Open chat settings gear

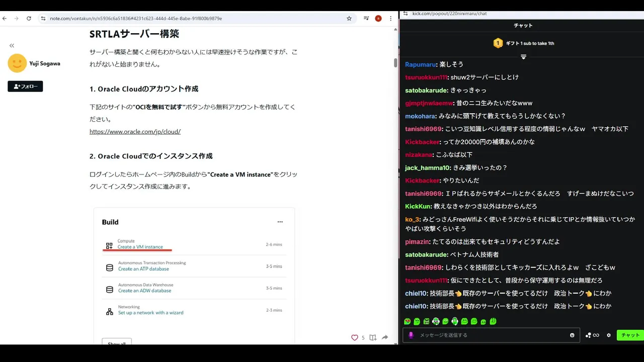(x=609, y=335)
